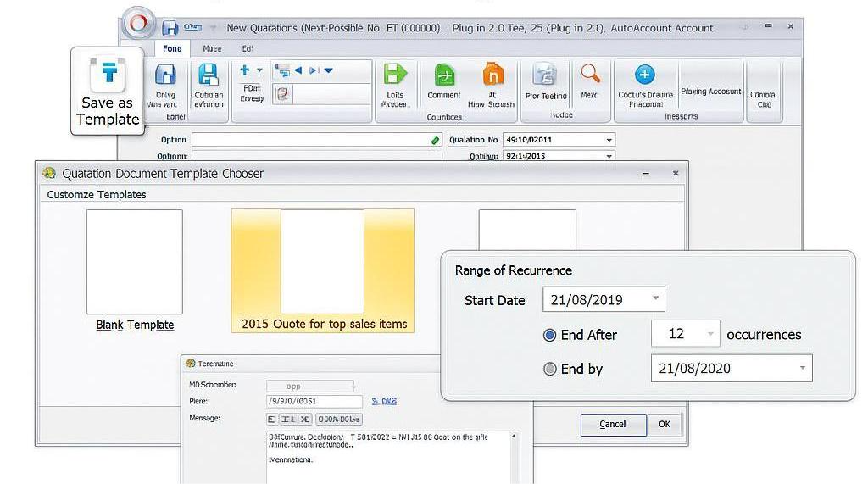Click the small list icon beside navigation arrows
Screen dimensions: 868x484
point(283,71)
